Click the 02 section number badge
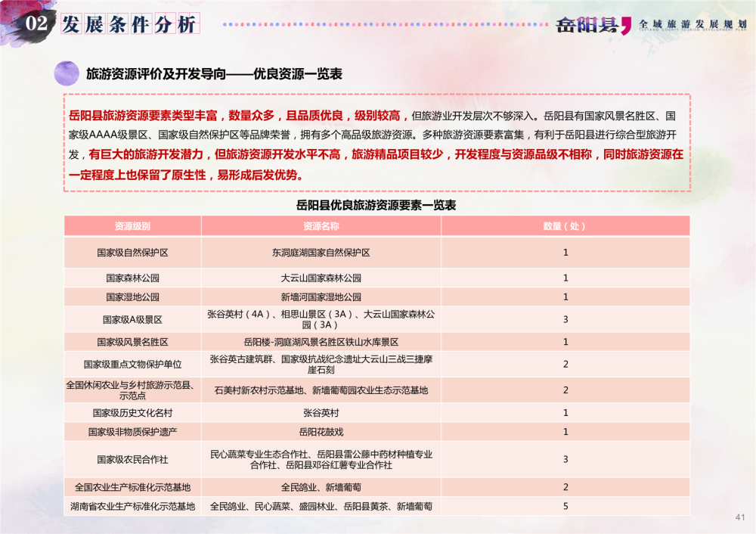The height and width of the screenshot is (534, 756). (37, 24)
